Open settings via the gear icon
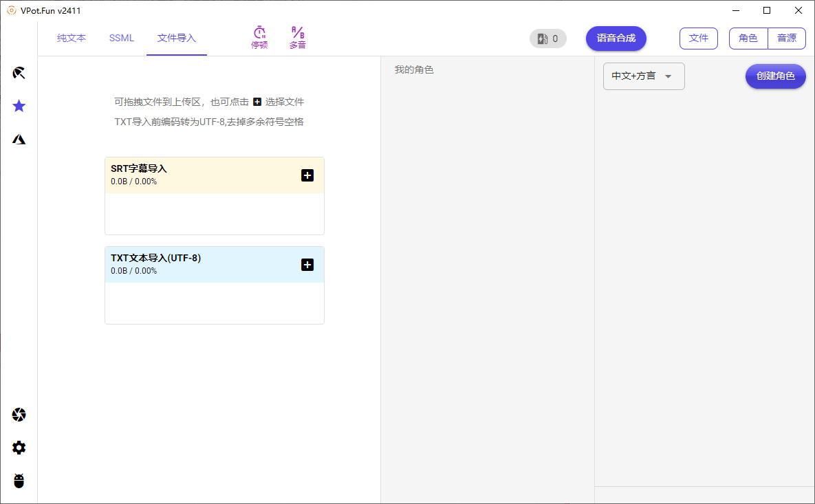Image resolution: width=815 pixels, height=504 pixels. point(19,448)
